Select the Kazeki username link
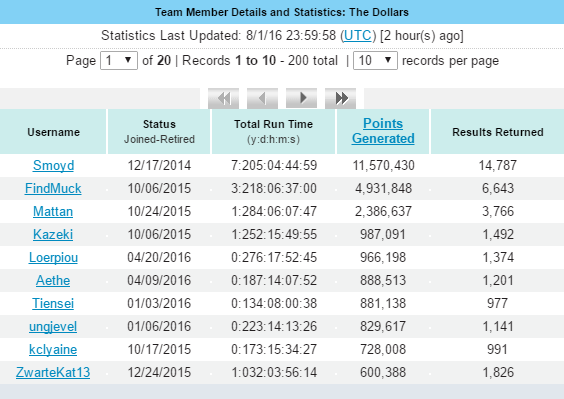 point(53,235)
